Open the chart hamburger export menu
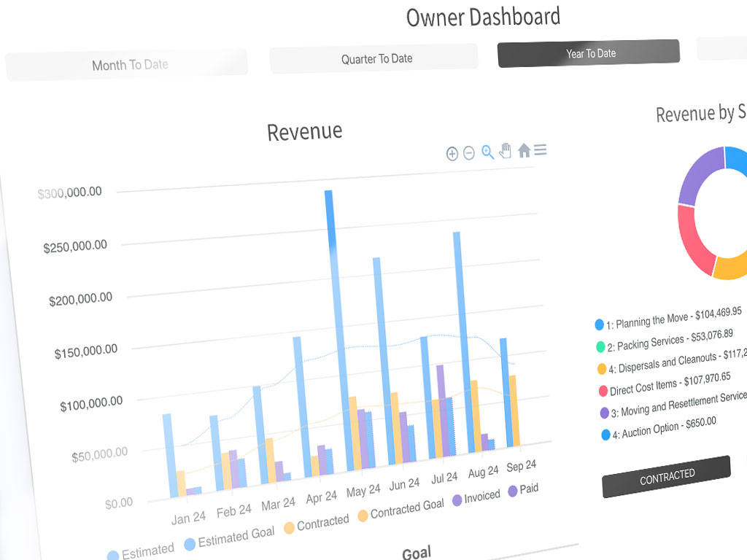This screenshot has width=747, height=560. tap(541, 149)
